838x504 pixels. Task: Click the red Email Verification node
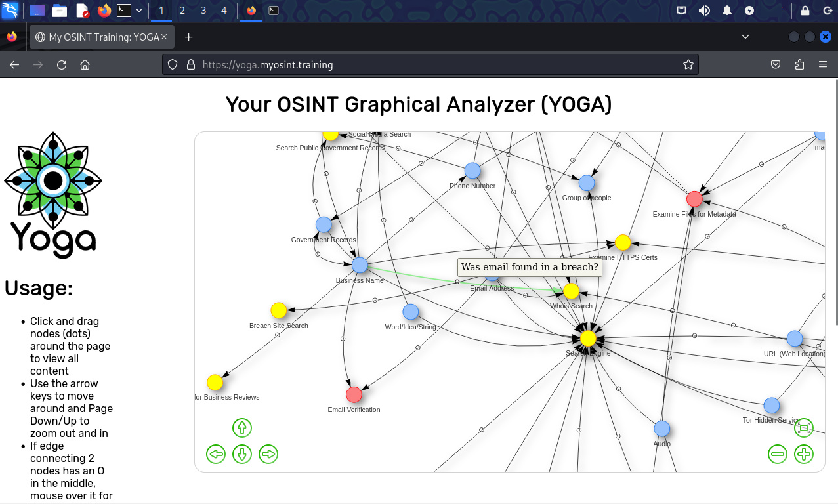click(x=354, y=394)
